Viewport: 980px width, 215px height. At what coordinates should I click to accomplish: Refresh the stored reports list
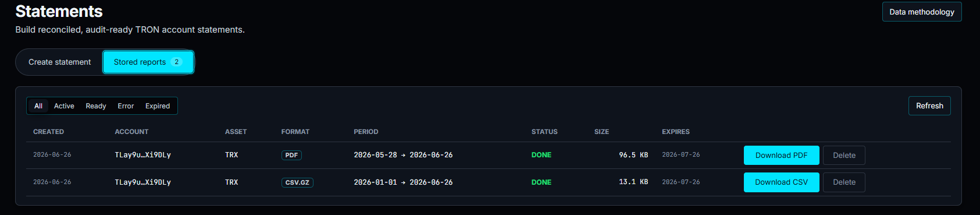point(929,105)
